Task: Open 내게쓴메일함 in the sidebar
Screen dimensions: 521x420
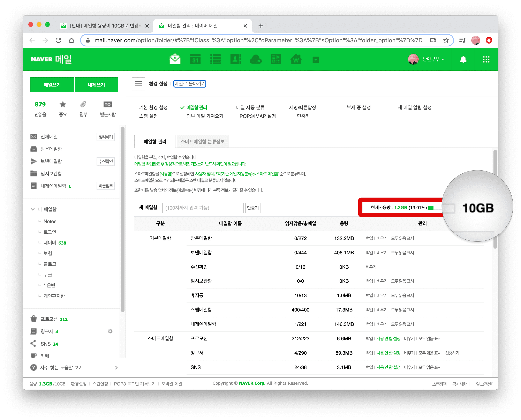Action: coord(53,186)
